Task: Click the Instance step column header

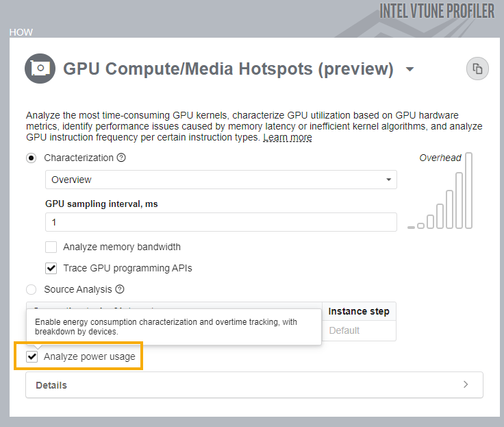Action: pos(359,311)
